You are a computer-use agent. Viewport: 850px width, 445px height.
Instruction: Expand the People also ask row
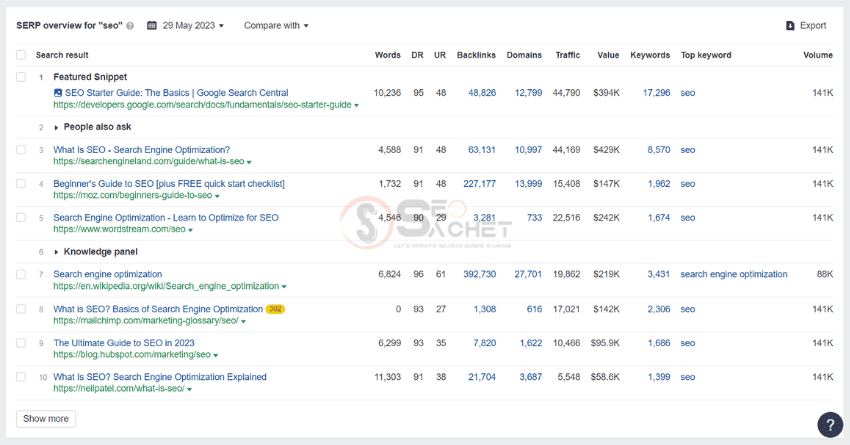click(56, 127)
